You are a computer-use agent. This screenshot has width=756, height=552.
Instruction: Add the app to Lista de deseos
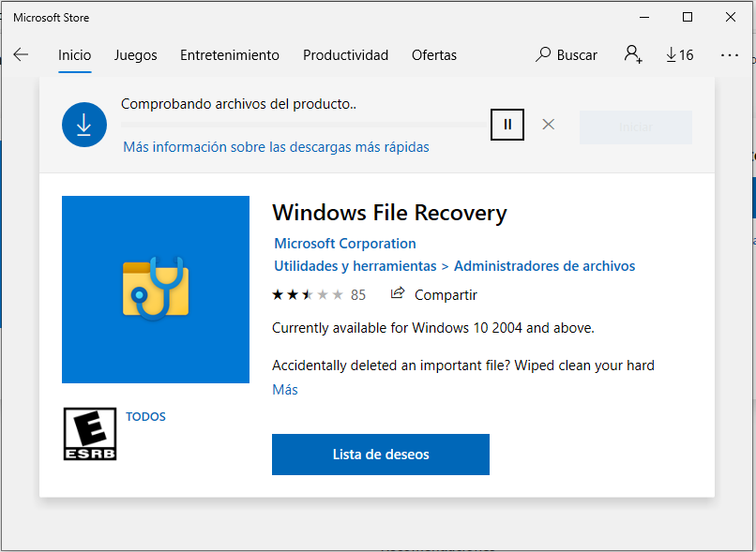coord(381,455)
